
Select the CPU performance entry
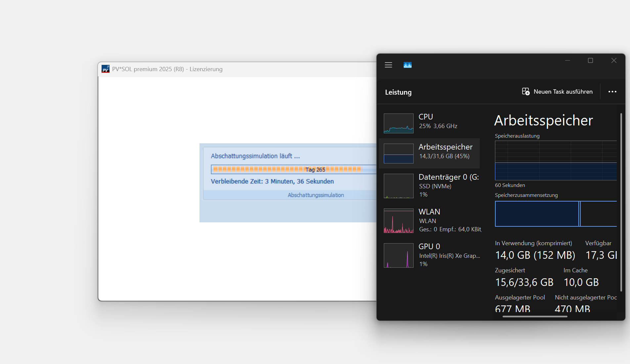429,123
